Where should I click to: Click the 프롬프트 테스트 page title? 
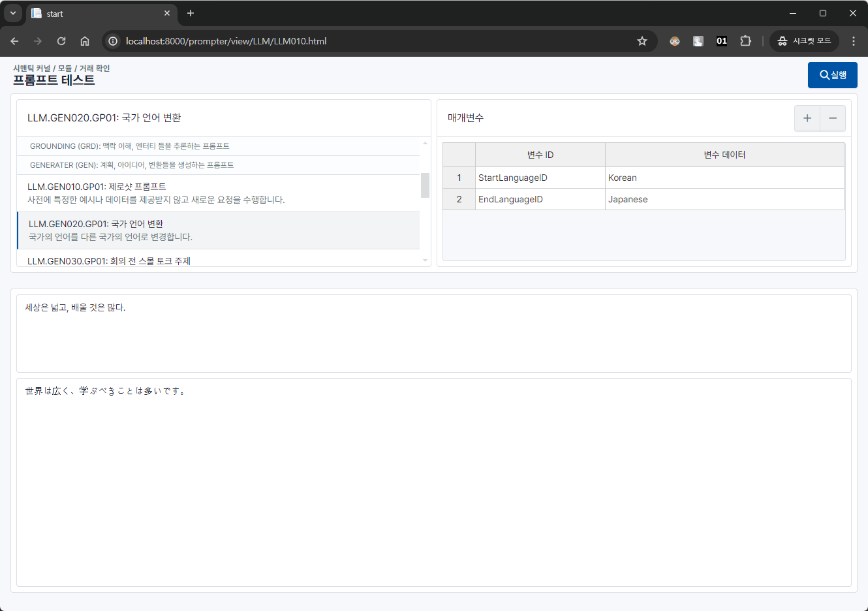click(54, 80)
